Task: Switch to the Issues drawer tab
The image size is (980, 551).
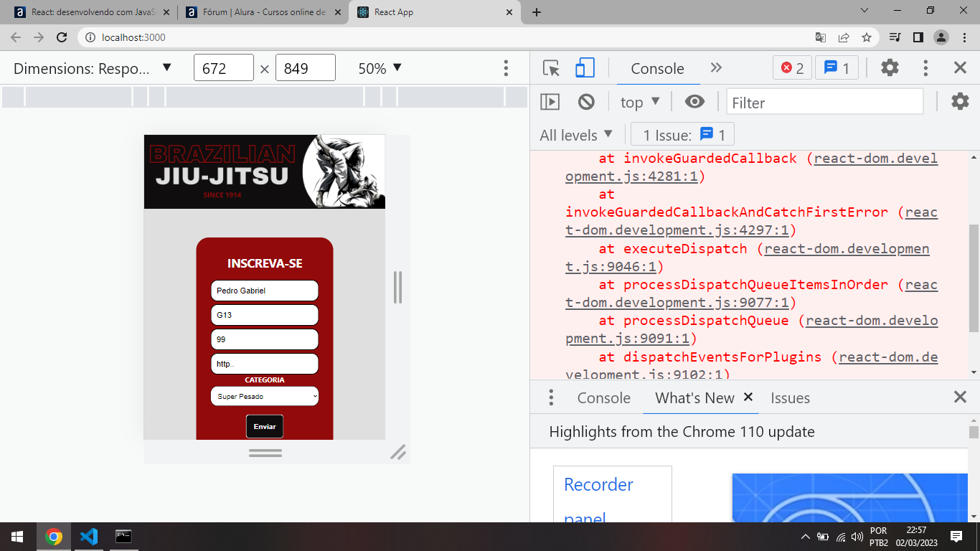Action: pyautogui.click(x=790, y=397)
